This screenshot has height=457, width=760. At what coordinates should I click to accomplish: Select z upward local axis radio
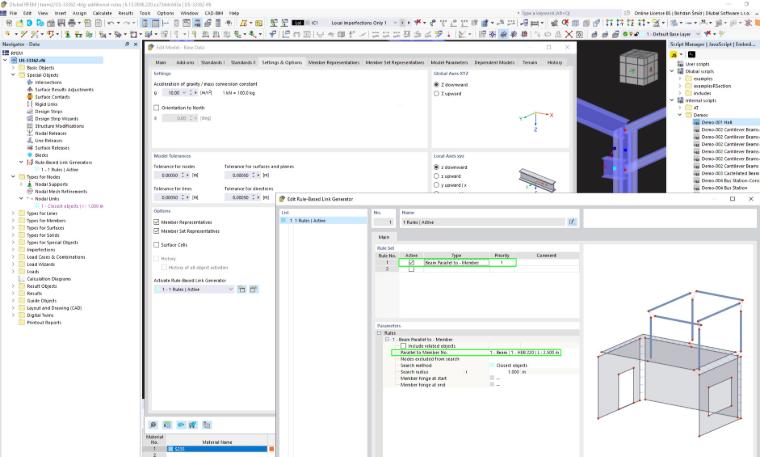coord(437,176)
